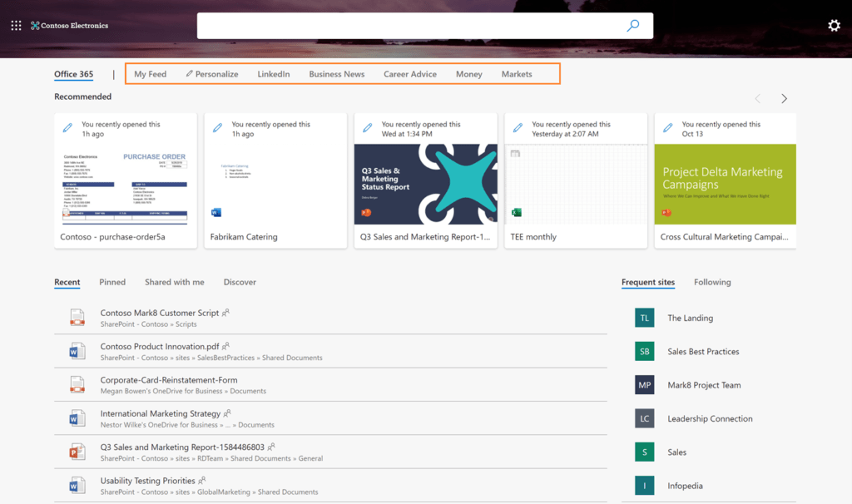
Task: Click the Word icon next to Contoso Product Innovation.pdf
Action: click(76, 351)
